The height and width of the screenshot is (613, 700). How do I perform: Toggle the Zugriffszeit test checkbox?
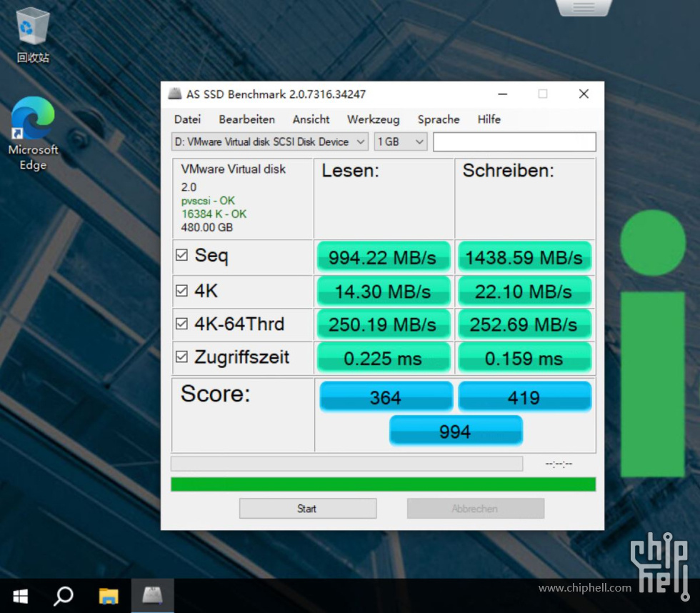click(181, 357)
